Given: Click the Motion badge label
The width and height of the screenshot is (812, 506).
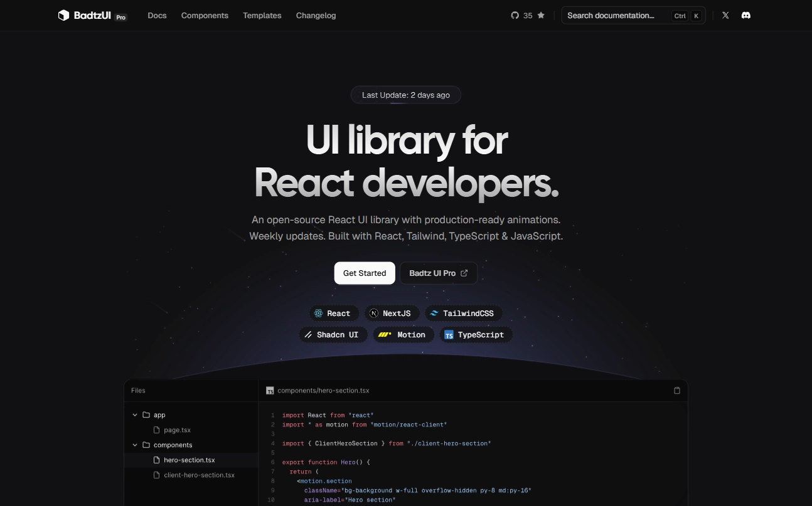Looking at the screenshot, I should pos(411,335).
